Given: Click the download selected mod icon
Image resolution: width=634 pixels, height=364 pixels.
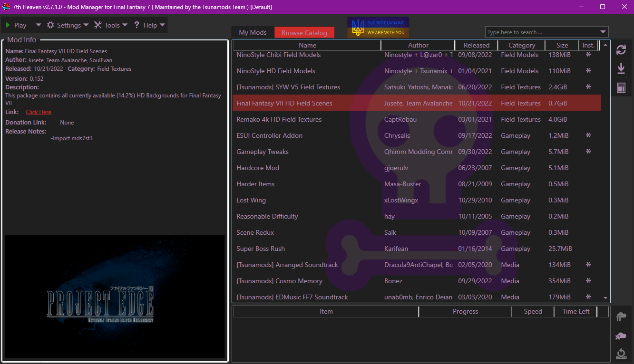Looking at the screenshot, I should tap(621, 69).
